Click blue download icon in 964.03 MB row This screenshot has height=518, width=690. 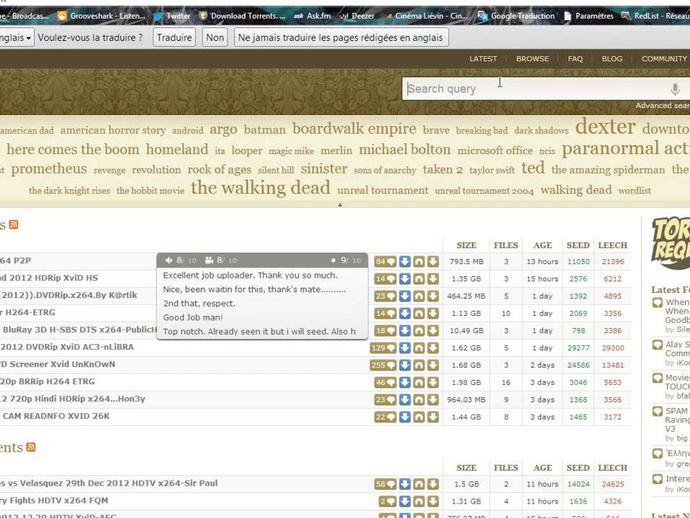click(x=405, y=400)
